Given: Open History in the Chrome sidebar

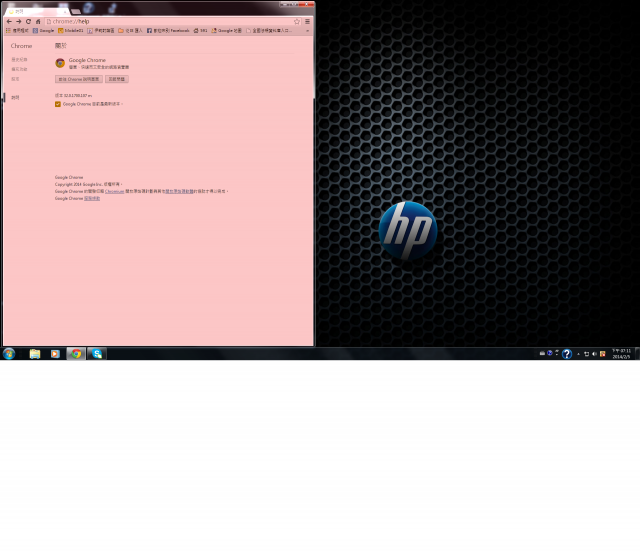Looking at the screenshot, I should tap(19, 60).
